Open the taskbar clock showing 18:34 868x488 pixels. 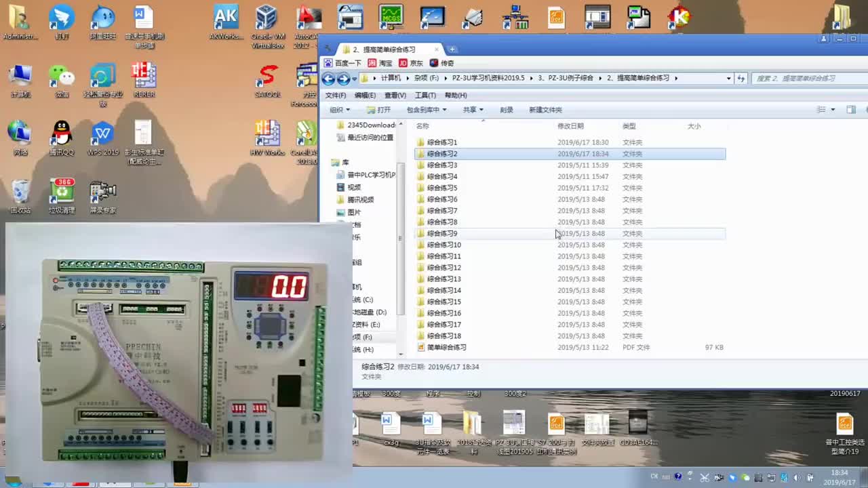840,477
